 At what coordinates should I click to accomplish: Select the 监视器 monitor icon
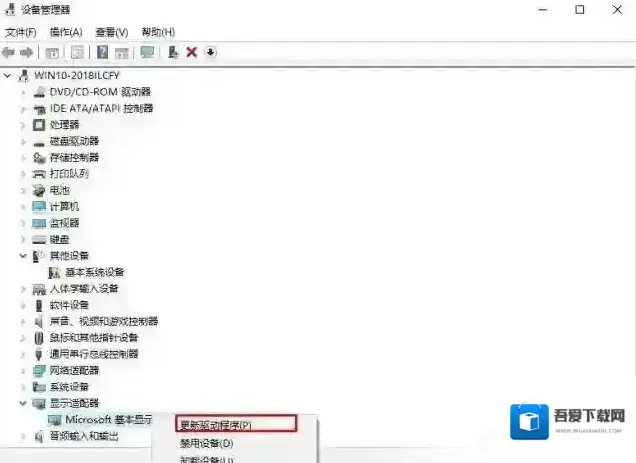point(39,223)
